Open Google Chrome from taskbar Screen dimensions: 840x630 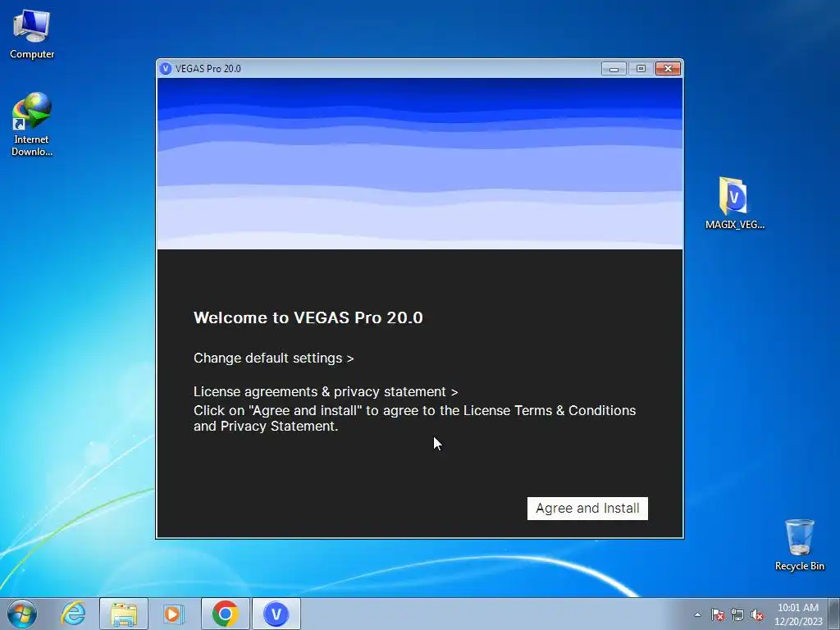pyautogui.click(x=225, y=614)
